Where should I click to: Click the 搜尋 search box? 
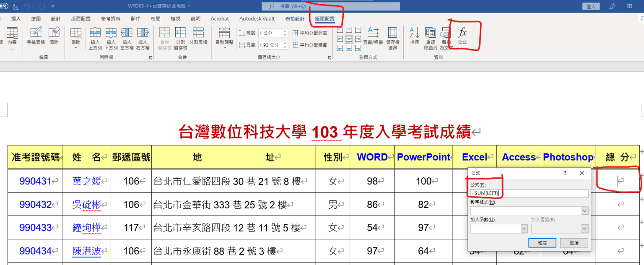pos(331,6)
